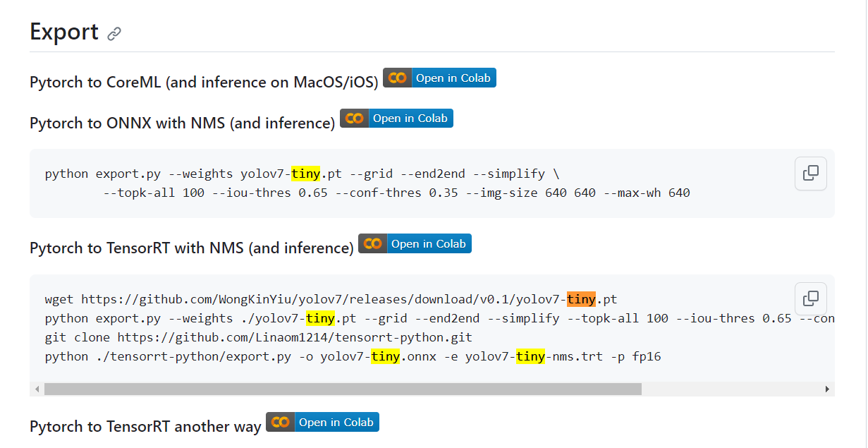Open ONNX with NMS notebook in Colab
Screen dimensions: 868x448
tap(396, 119)
